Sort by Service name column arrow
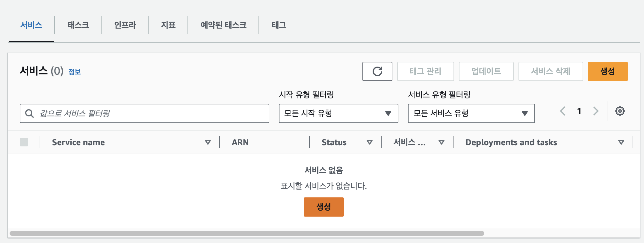 [208, 142]
